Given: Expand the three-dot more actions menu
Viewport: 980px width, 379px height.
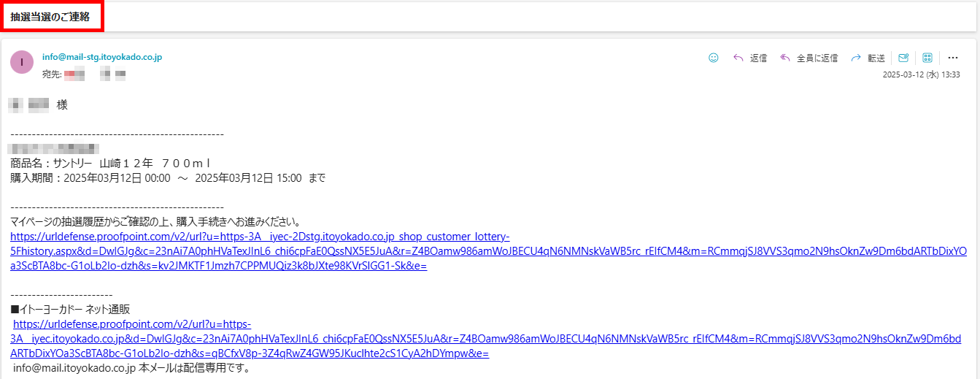Looking at the screenshot, I should pos(952,58).
